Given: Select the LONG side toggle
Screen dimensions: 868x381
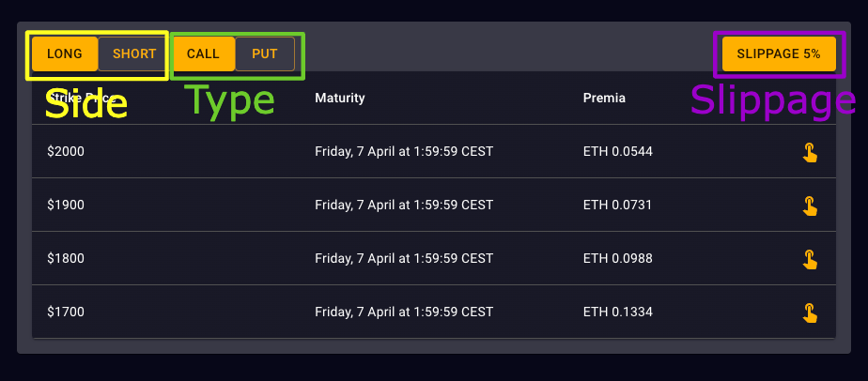Looking at the screenshot, I should [65, 54].
